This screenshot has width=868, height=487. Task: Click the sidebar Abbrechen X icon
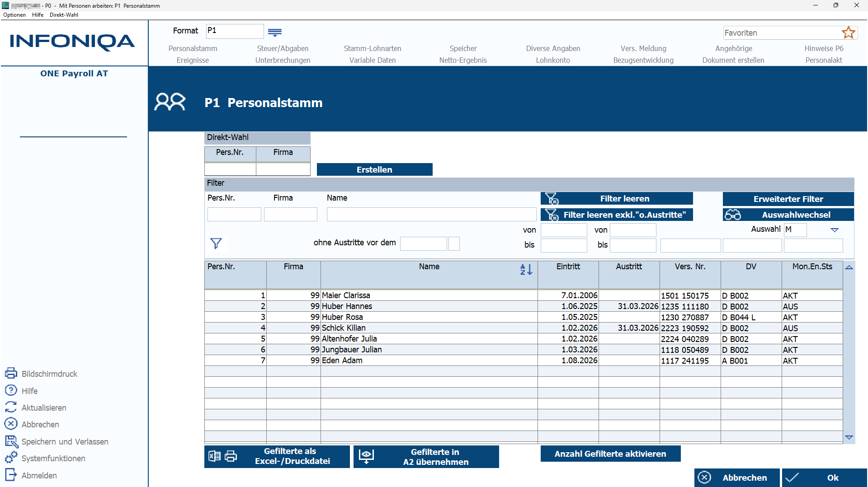[x=11, y=424]
